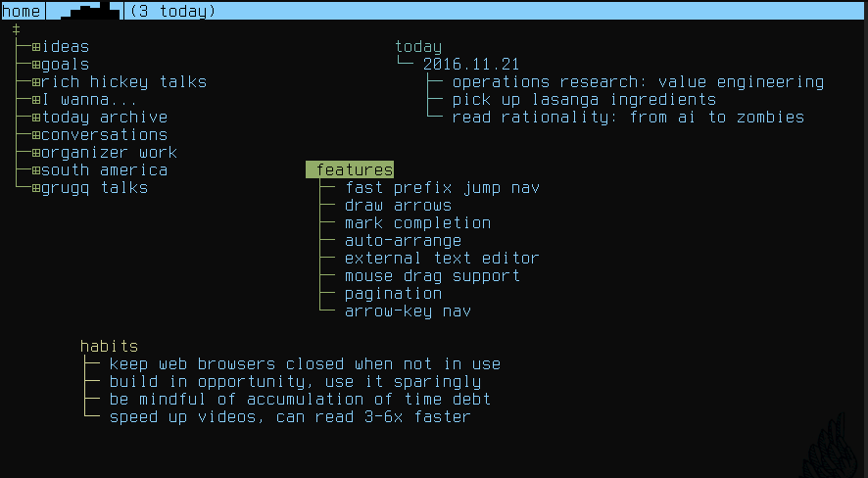Select the habits heading node
The height and width of the screenshot is (478, 868).
(x=109, y=347)
